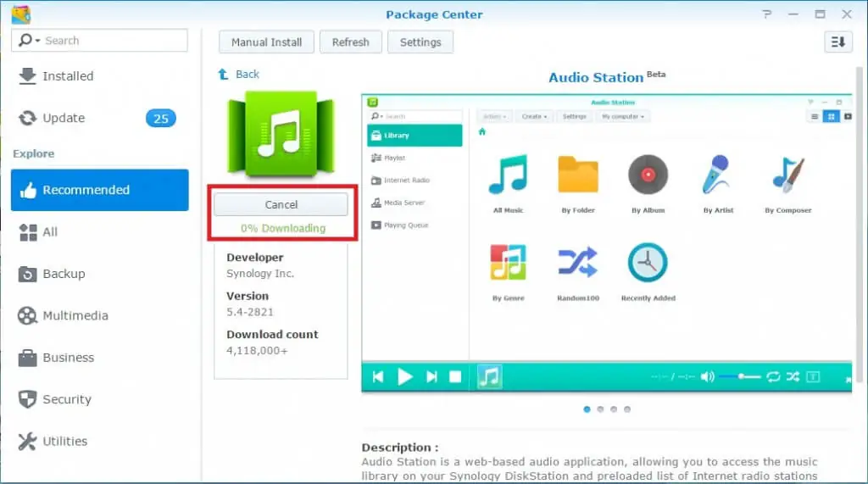Click the Manual Install button
The width and height of the screenshot is (868, 484).
coord(266,42)
